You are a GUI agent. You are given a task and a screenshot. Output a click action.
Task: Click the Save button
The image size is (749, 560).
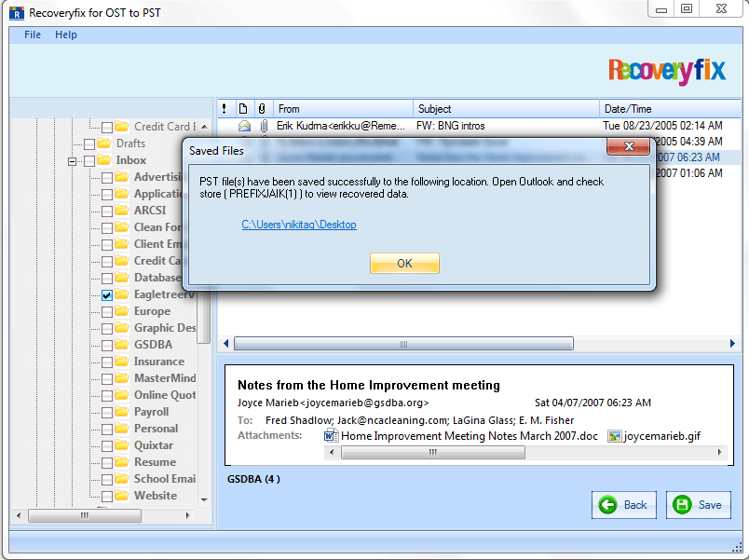(x=699, y=505)
